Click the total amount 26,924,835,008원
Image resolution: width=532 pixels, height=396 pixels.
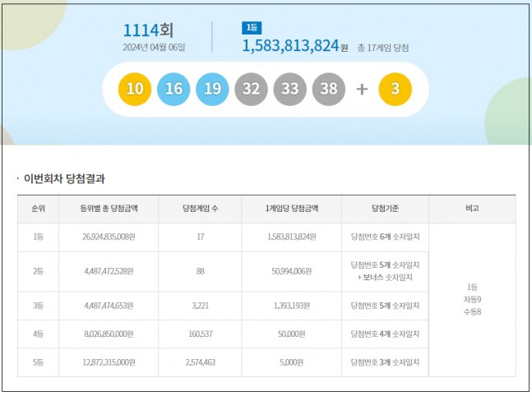tap(109, 237)
